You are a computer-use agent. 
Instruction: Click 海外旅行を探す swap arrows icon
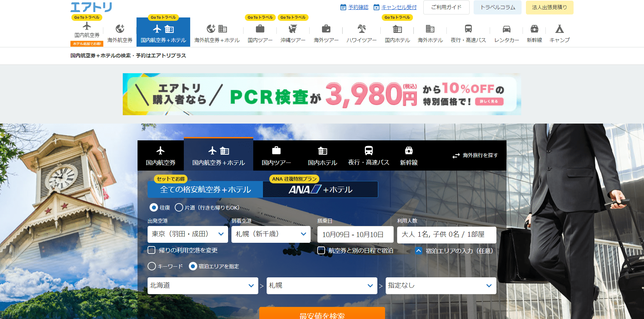coord(456,155)
